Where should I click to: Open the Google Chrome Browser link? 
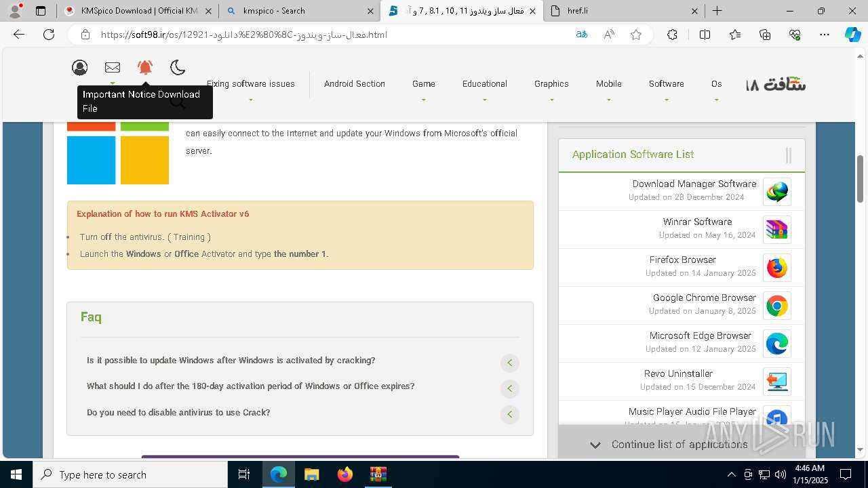(x=705, y=298)
